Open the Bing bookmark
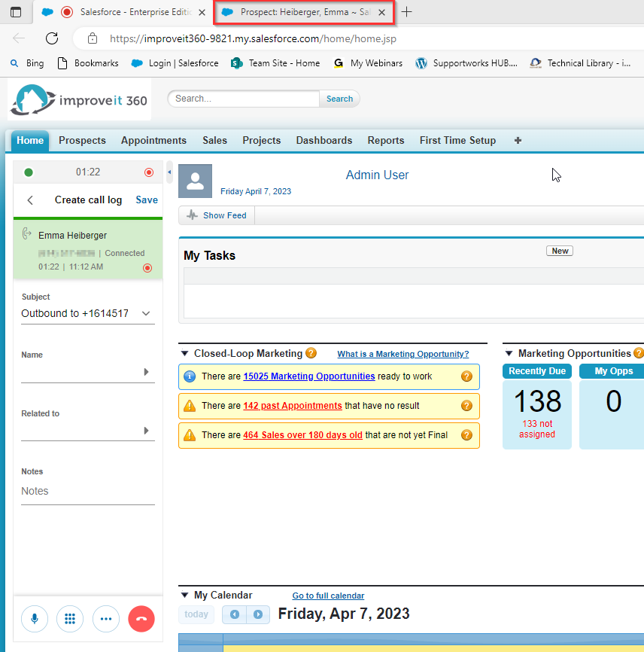 tap(27, 63)
